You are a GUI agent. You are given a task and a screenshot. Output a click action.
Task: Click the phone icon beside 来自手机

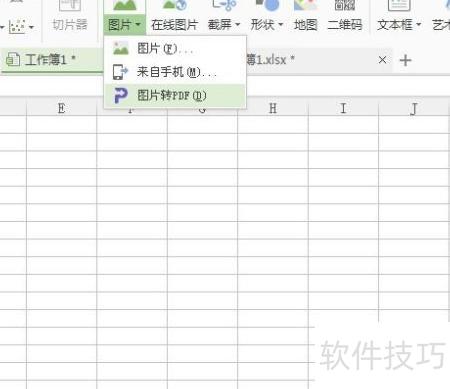(120, 72)
